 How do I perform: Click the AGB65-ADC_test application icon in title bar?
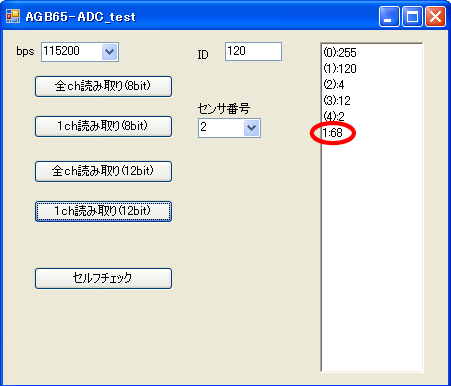[x=13, y=16]
